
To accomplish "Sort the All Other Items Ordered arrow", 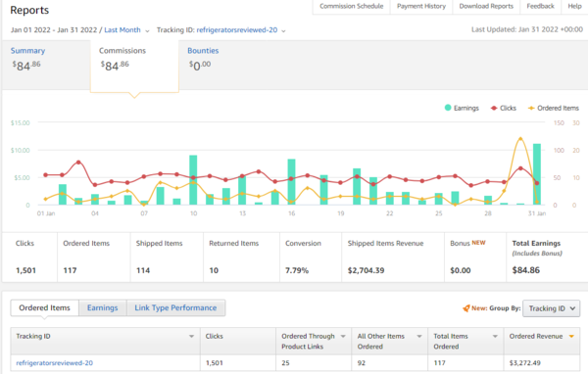I will tap(419, 336).
